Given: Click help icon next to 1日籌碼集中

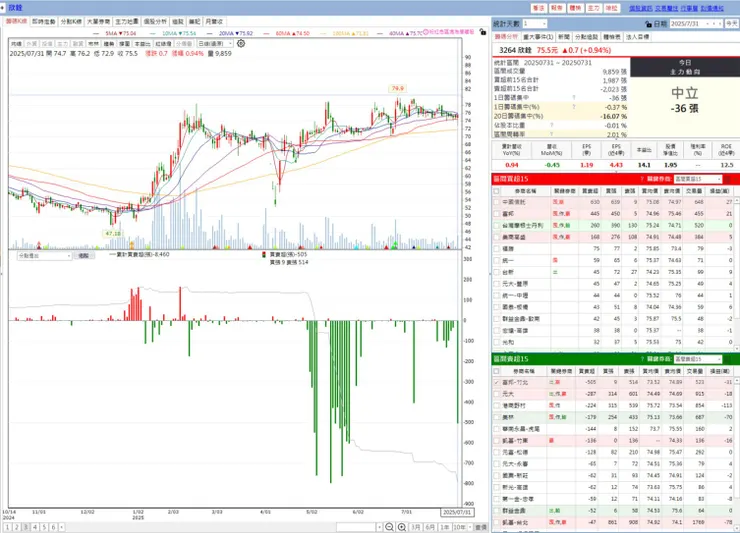Looking at the screenshot, I should (574, 98).
